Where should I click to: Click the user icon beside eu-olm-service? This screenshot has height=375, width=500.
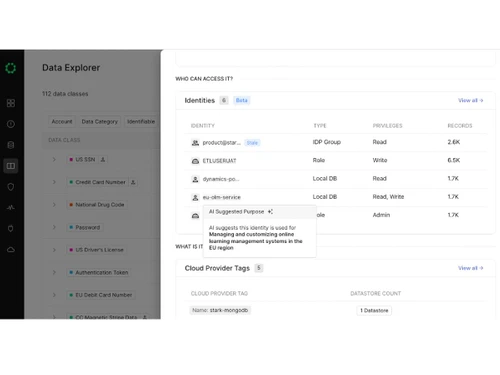click(x=195, y=198)
